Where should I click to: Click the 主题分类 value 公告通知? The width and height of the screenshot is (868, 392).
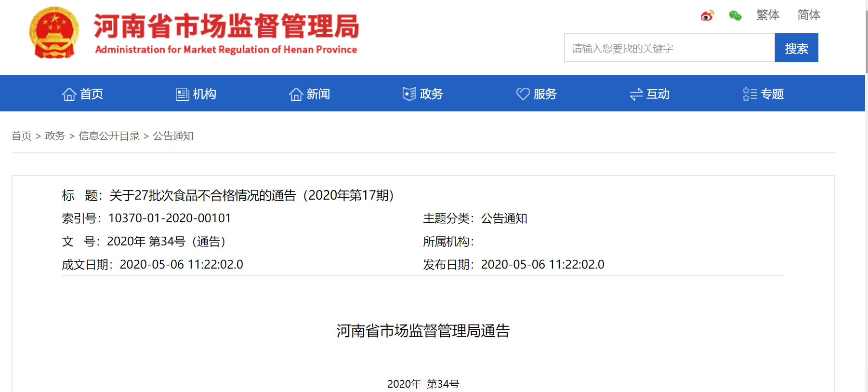504,218
